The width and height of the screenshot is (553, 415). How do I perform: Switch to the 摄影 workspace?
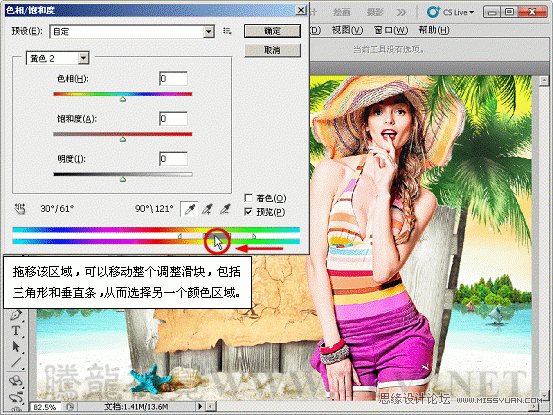coord(375,13)
